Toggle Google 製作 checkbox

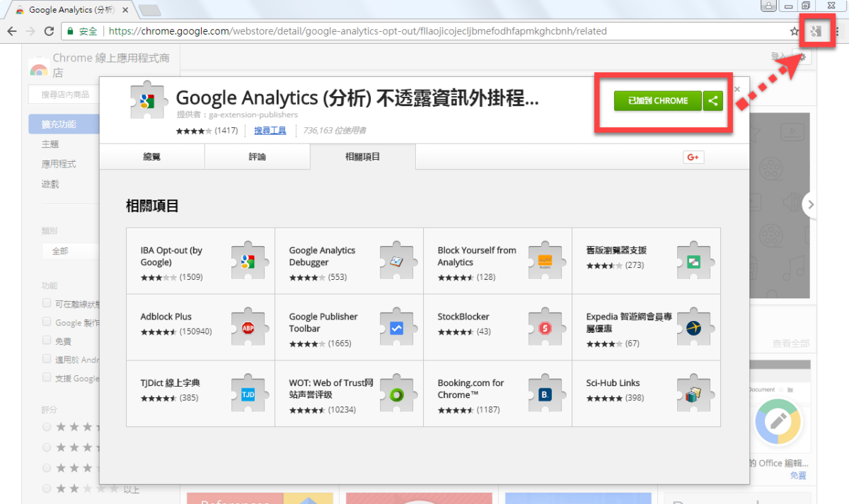[47, 322]
